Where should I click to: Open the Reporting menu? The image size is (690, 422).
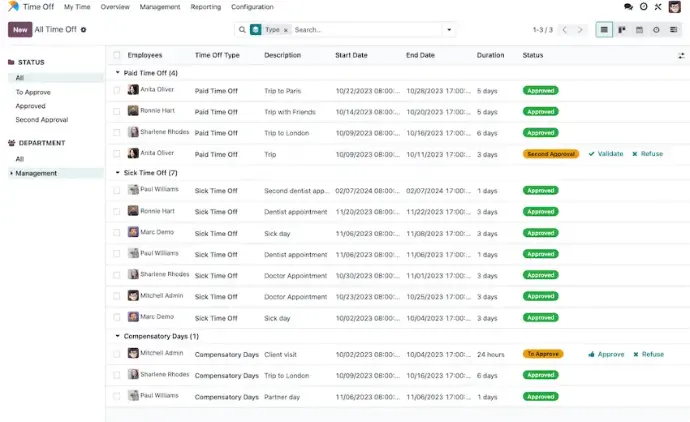pyautogui.click(x=205, y=7)
